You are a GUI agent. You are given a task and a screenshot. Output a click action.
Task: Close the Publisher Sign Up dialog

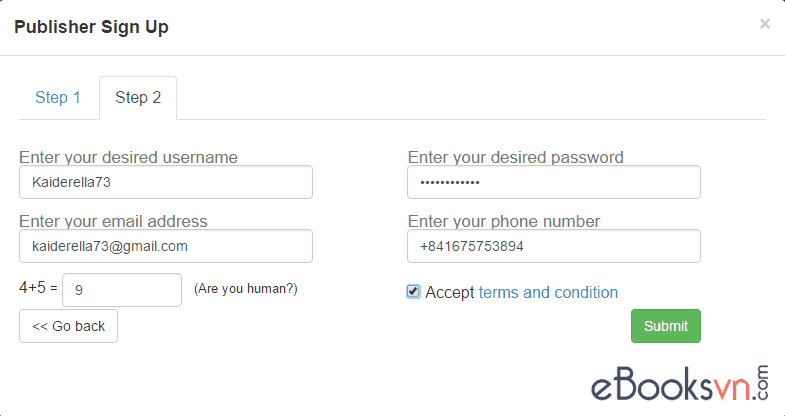click(x=764, y=24)
